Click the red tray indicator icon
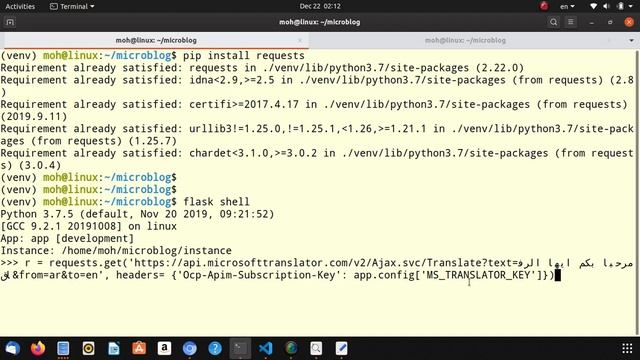The width and height of the screenshot is (640, 360). click(x=544, y=6)
